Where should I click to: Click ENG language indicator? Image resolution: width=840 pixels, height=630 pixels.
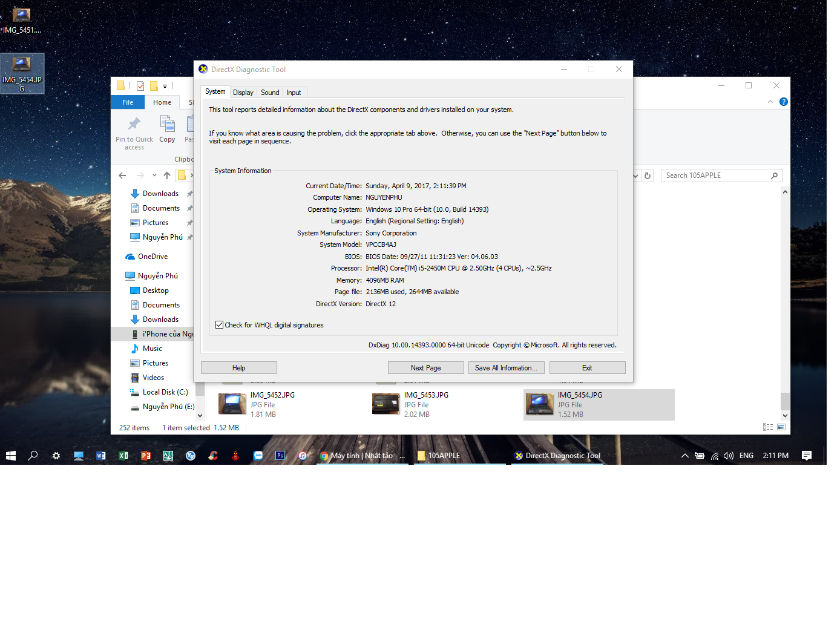(746, 456)
